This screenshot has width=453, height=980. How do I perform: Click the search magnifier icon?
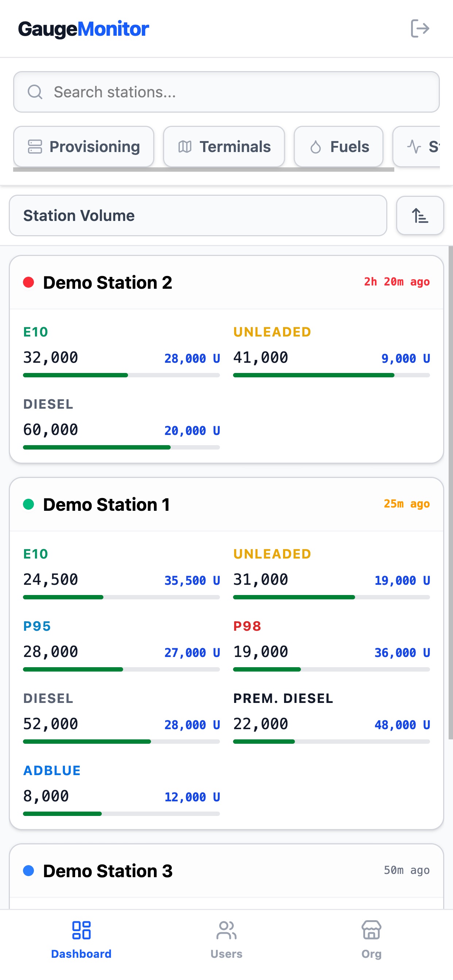(35, 92)
